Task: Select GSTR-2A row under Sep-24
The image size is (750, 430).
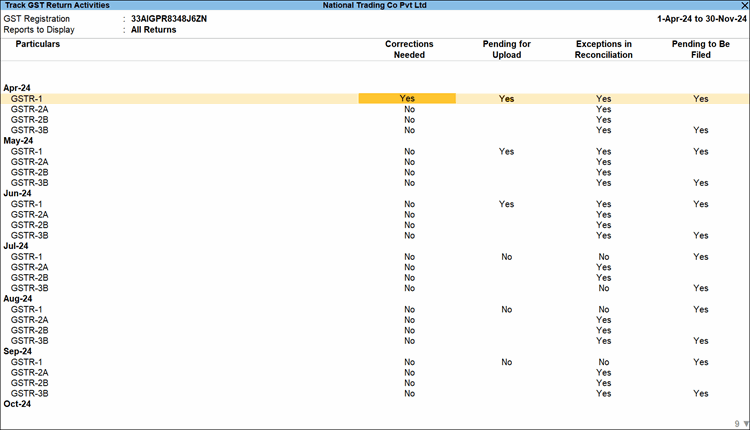Action: pos(28,372)
